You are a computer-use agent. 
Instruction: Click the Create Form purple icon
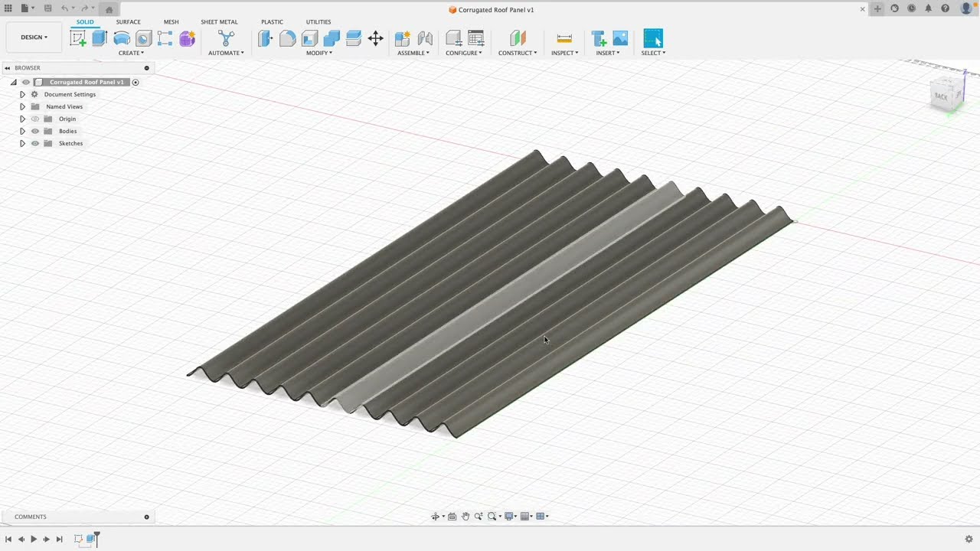click(187, 38)
